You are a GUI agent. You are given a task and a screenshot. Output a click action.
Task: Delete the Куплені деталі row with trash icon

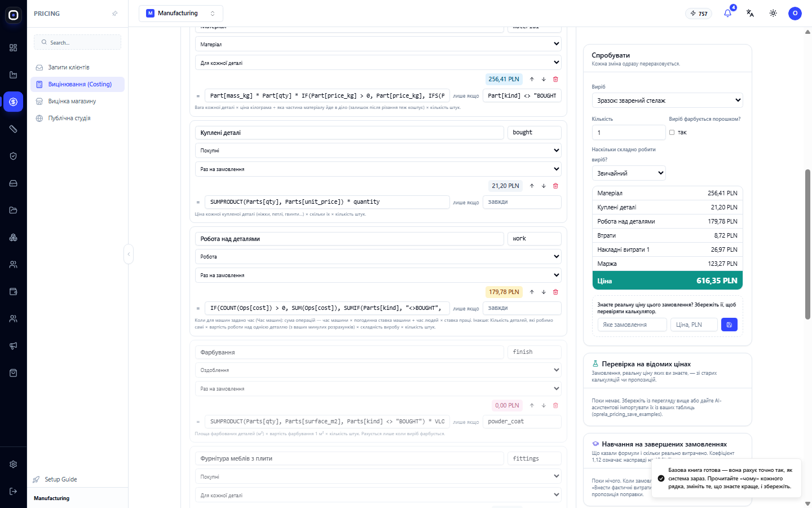[555, 186]
